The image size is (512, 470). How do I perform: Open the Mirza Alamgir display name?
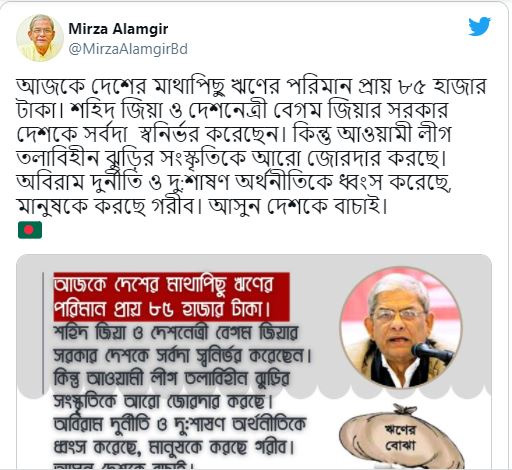pyautogui.click(x=118, y=29)
